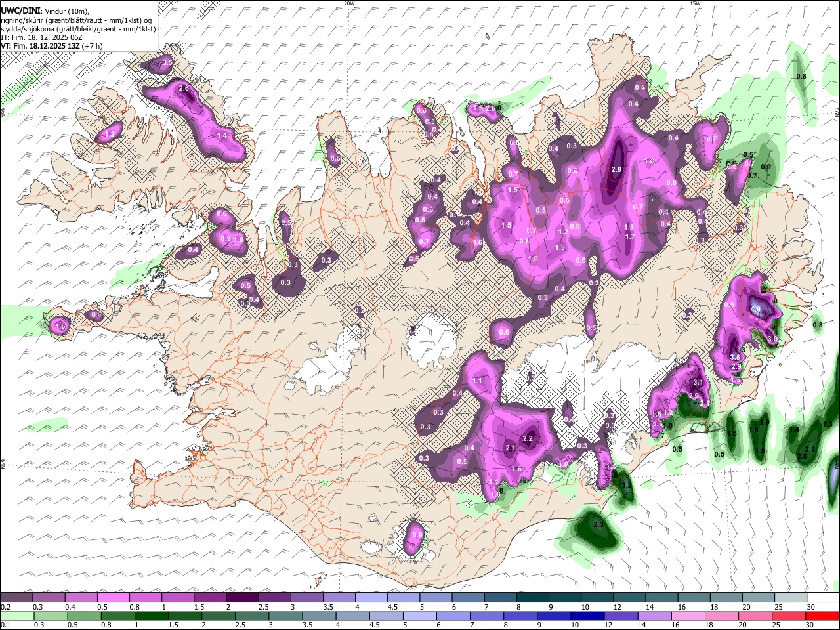840x630 pixels.
Task: Click the '2.6' value in the northwest snow band
Action: pyautogui.click(x=184, y=89)
